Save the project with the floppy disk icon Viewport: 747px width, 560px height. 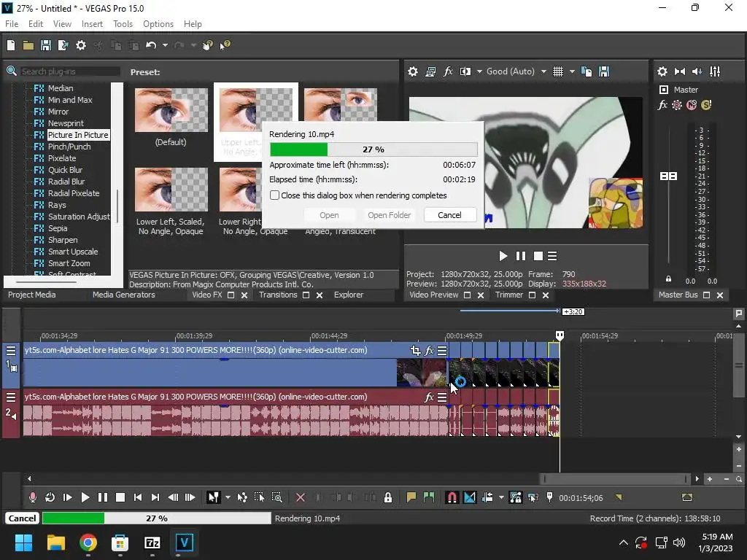[x=46, y=45]
